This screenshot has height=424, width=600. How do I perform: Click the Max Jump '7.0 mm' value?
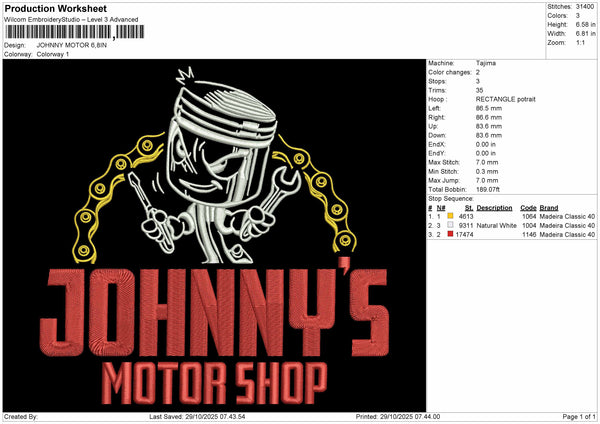click(487, 180)
